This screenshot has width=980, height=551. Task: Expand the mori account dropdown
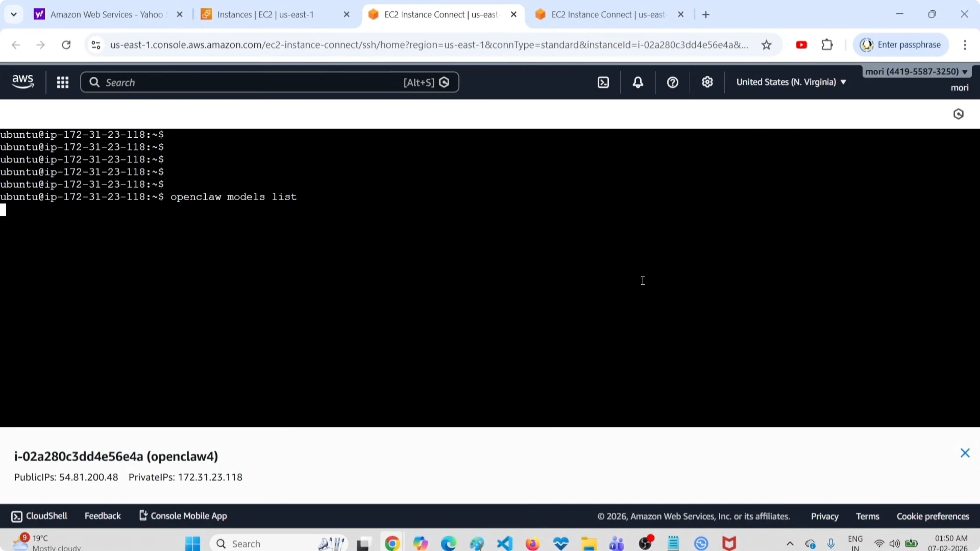point(916,72)
